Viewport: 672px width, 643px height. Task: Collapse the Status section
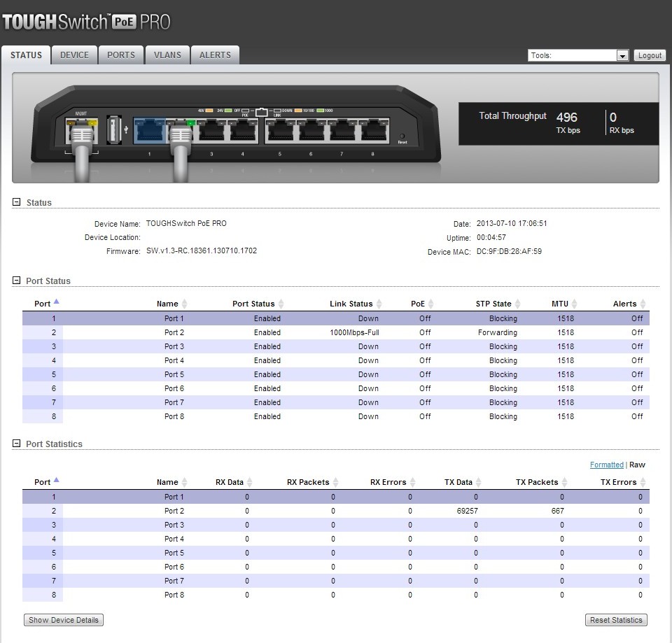click(x=16, y=202)
